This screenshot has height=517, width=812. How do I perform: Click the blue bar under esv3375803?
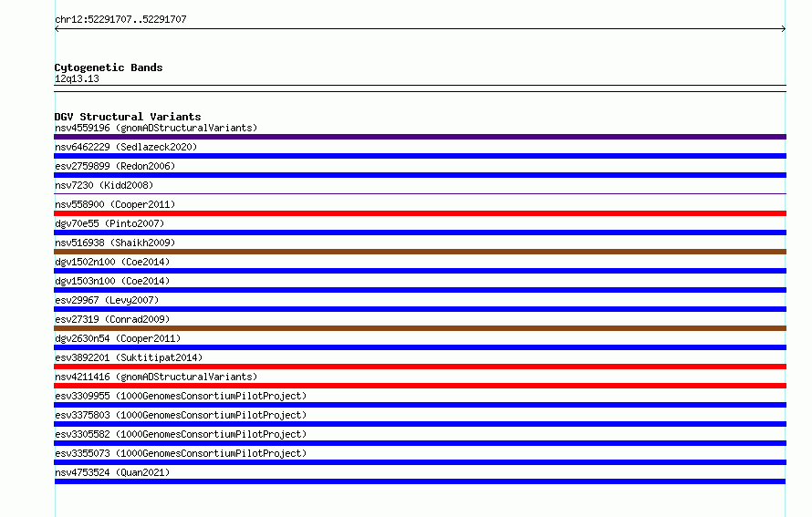(420, 424)
